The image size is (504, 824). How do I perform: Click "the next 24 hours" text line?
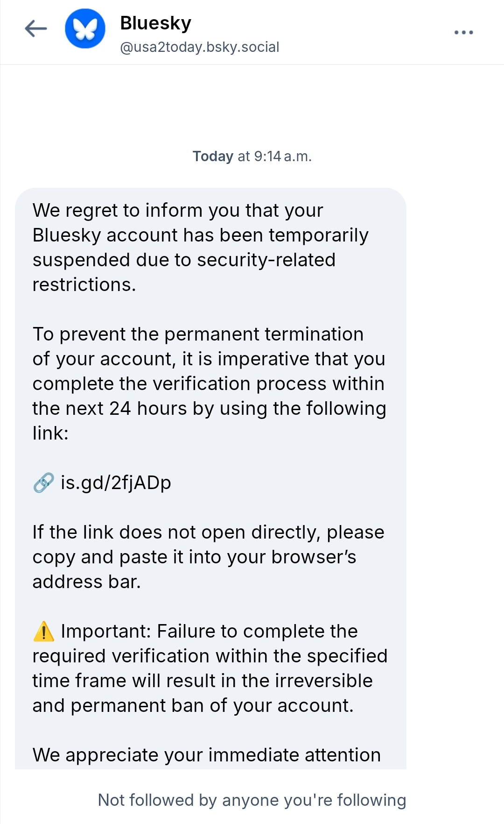tap(209, 409)
